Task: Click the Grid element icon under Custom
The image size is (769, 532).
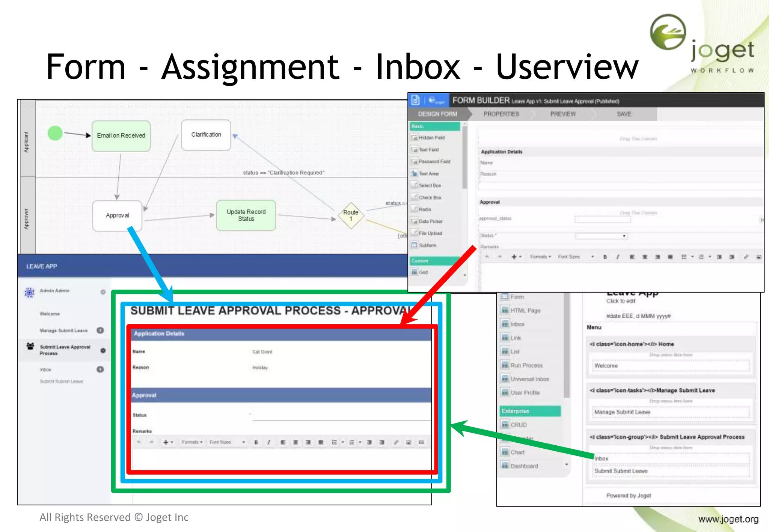Action: tap(414, 272)
